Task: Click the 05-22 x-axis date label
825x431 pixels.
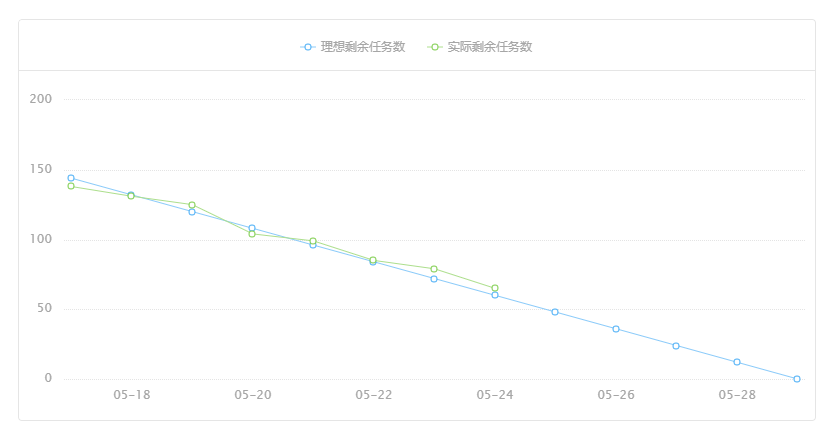Action: pos(374,395)
